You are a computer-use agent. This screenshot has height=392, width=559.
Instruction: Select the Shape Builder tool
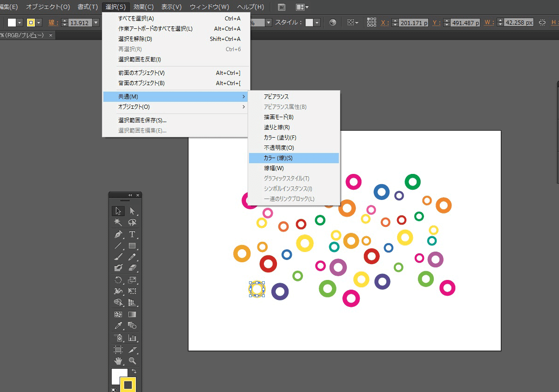[118, 302]
